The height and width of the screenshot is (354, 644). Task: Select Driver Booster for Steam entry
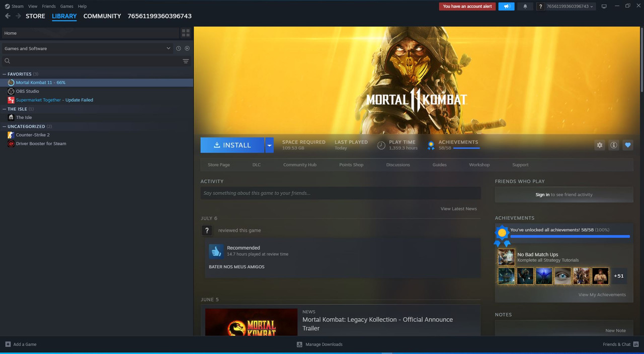pyautogui.click(x=97, y=144)
